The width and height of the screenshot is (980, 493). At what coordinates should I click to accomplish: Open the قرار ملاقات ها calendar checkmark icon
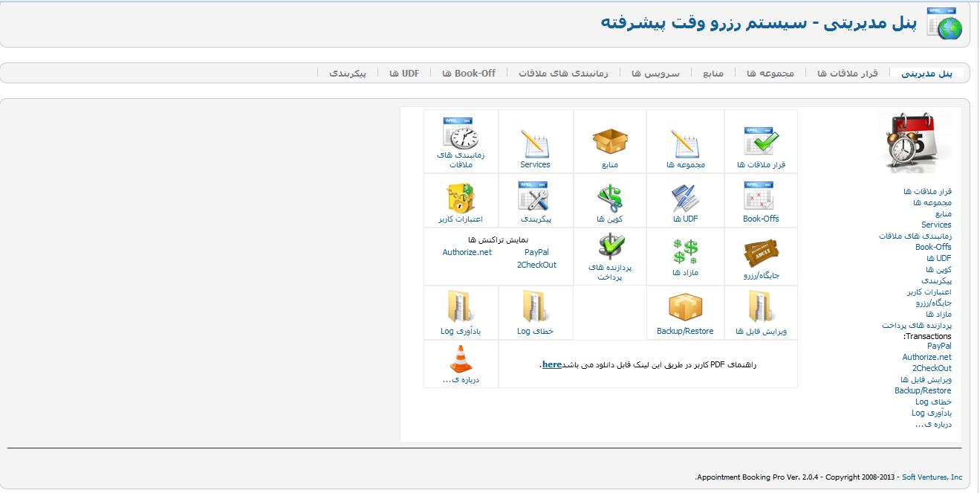[762, 141]
